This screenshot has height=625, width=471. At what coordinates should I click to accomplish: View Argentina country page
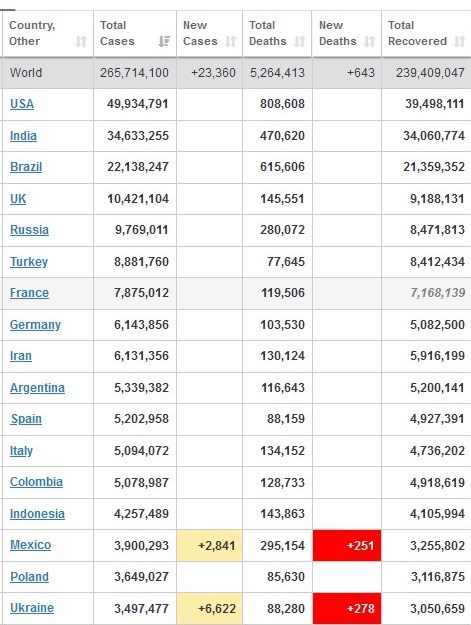pos(37,388)
